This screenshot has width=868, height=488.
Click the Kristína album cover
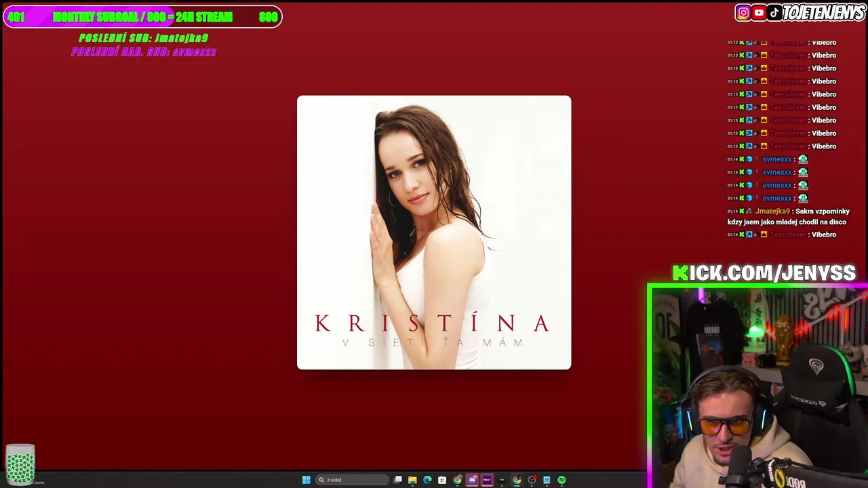pos(434,232)
